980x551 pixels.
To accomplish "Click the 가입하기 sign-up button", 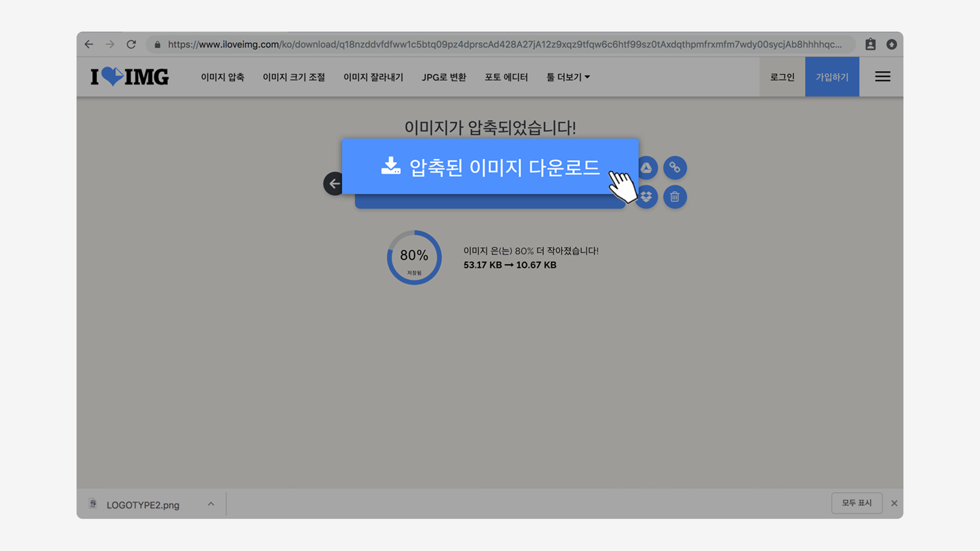I will (x=832, y=77).
